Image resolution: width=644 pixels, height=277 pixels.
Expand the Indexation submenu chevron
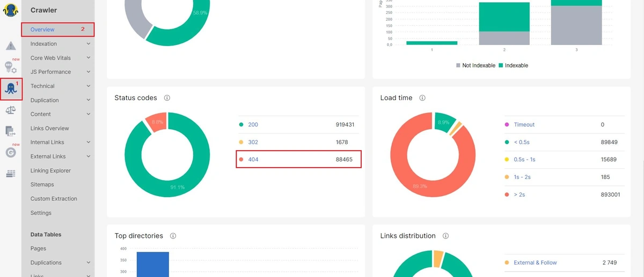point(89,43)
